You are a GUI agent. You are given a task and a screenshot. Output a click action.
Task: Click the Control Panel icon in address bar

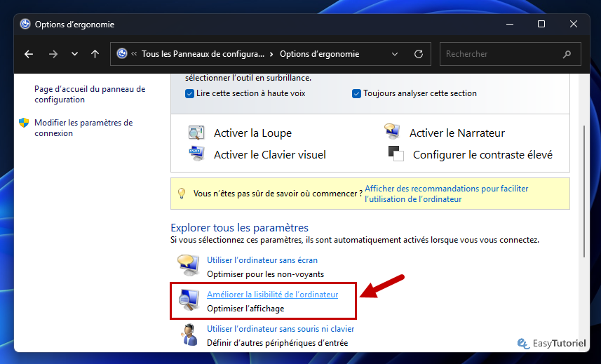[122, 53]
